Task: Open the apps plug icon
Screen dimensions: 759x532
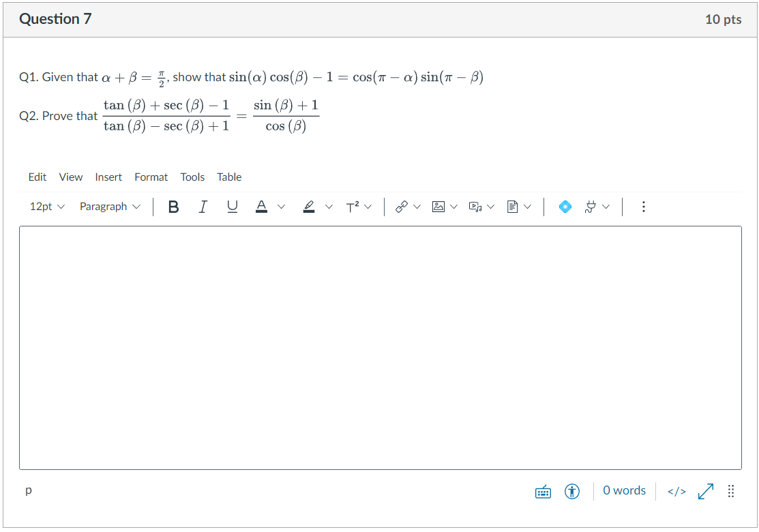Action: (x=590, y=207)
